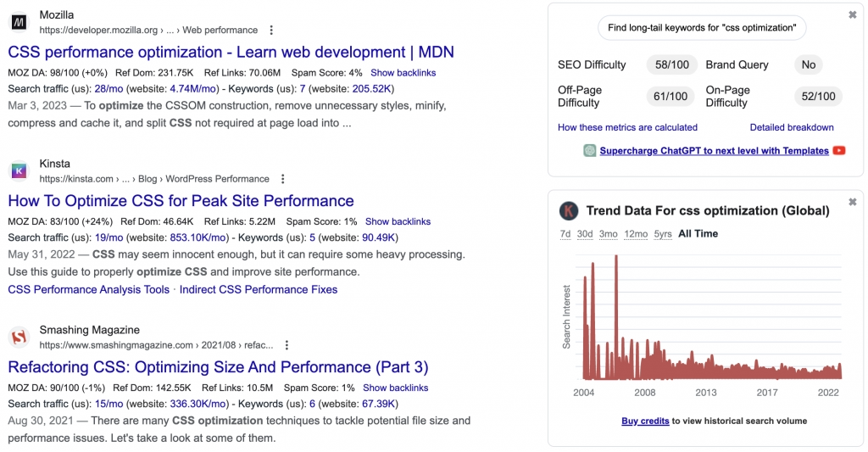The image size is (868, 452).
Task: Select the 12mo trend range
Action: click(636, 234)
